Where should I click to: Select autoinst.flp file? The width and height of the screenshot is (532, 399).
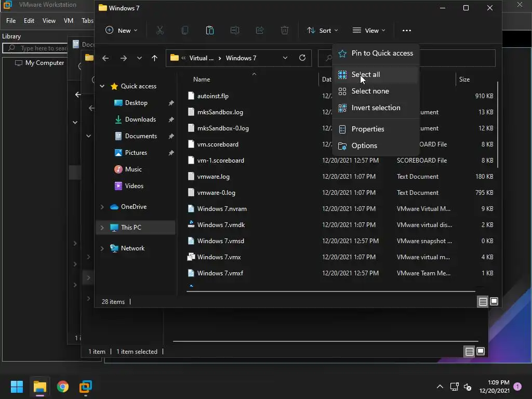212,96
